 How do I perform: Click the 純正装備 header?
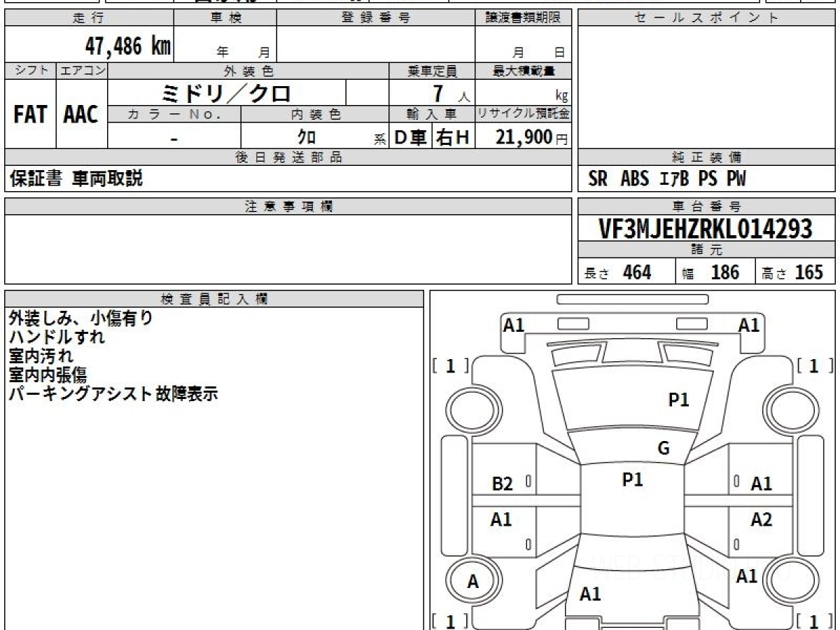(x=707, y=157)
